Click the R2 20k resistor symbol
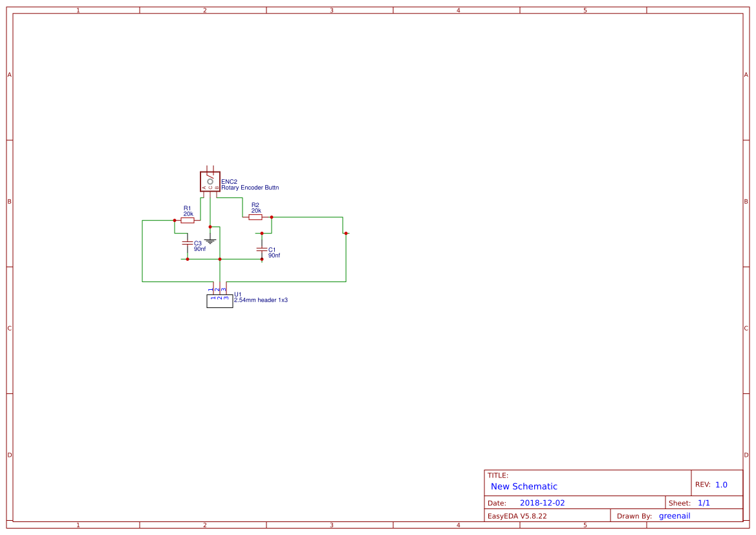Image resolution: width=756 pixels, height=535 pixels. point(255,217)
